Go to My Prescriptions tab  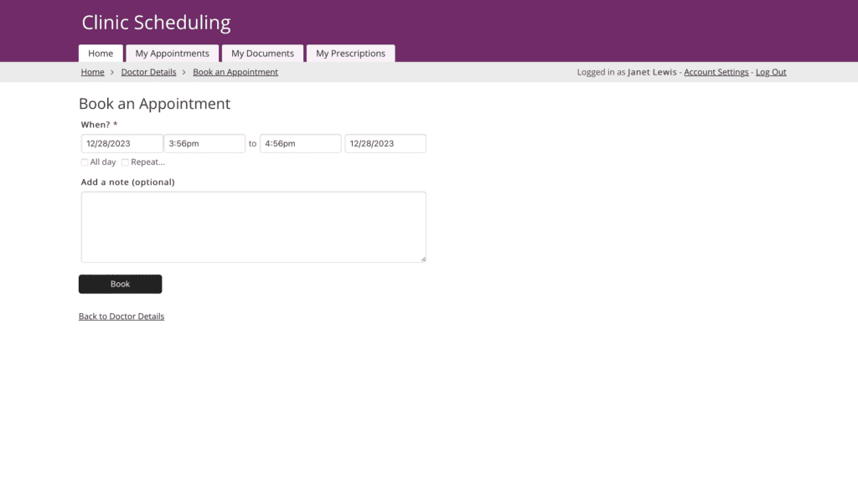[350, 54]
